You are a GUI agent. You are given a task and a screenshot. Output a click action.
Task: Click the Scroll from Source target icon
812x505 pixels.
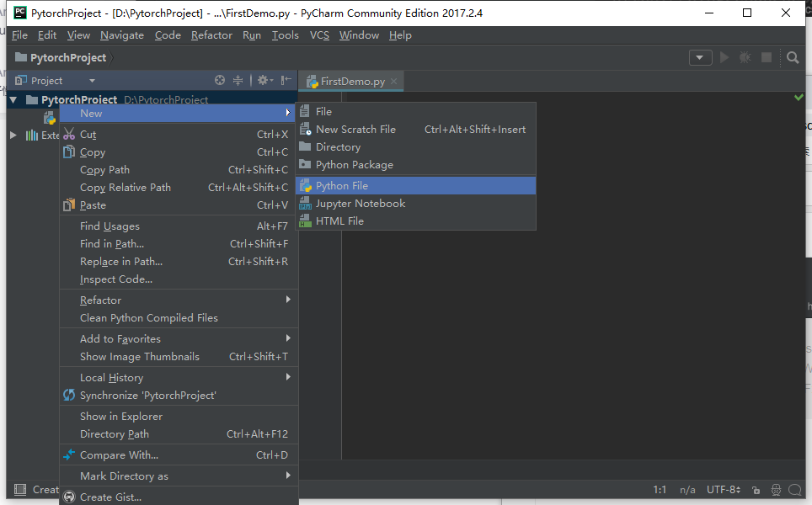219,79
